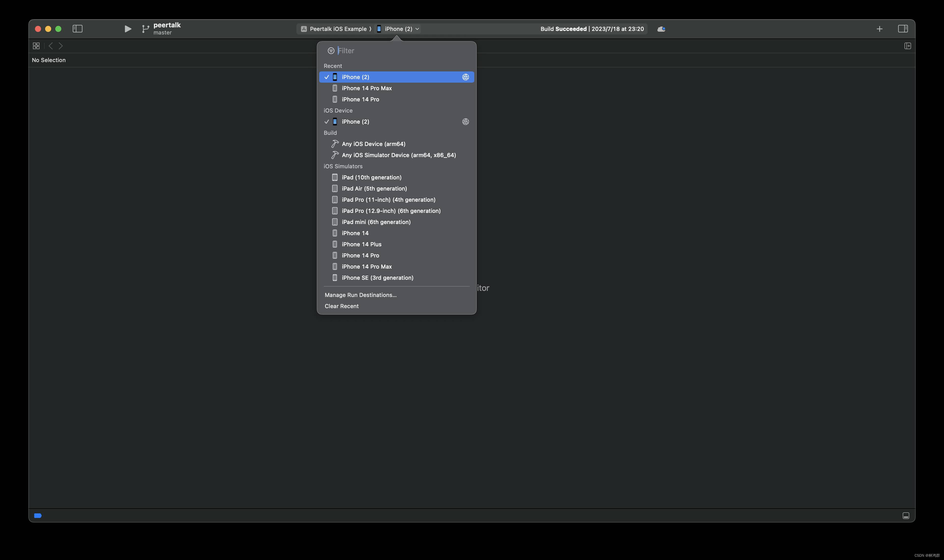Click the filter icon beside the Filter field

[x=331, y=51]
